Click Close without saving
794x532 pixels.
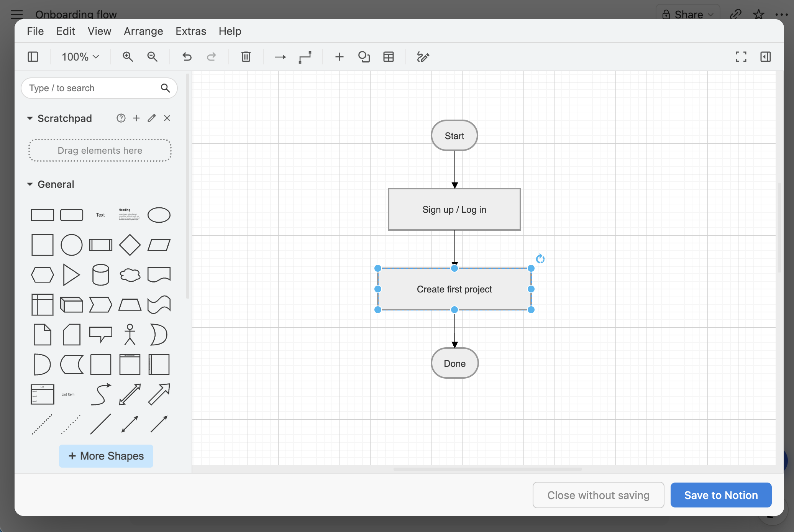tap(598, 495)
